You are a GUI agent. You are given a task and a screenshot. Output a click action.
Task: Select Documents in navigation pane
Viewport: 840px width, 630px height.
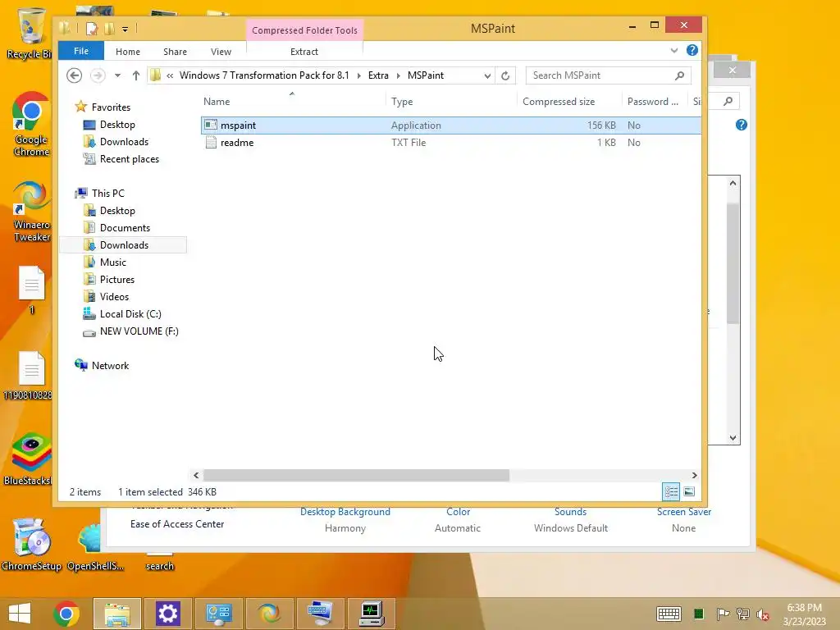[125, 228]
